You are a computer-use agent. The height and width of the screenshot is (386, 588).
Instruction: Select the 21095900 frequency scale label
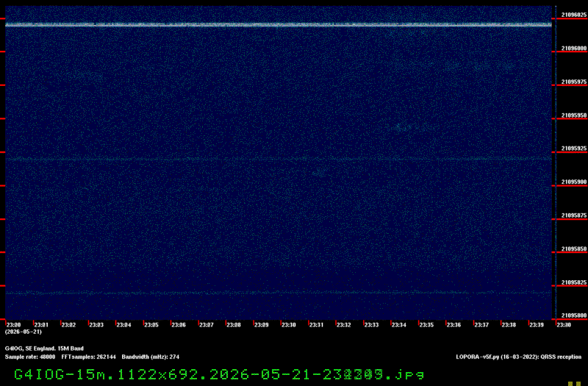click(x=574, y=182)
